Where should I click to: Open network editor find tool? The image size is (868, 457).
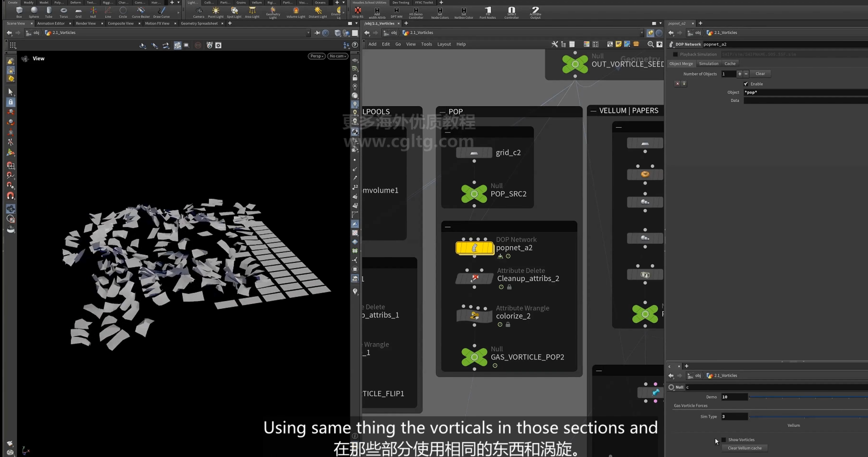point(651,44)
